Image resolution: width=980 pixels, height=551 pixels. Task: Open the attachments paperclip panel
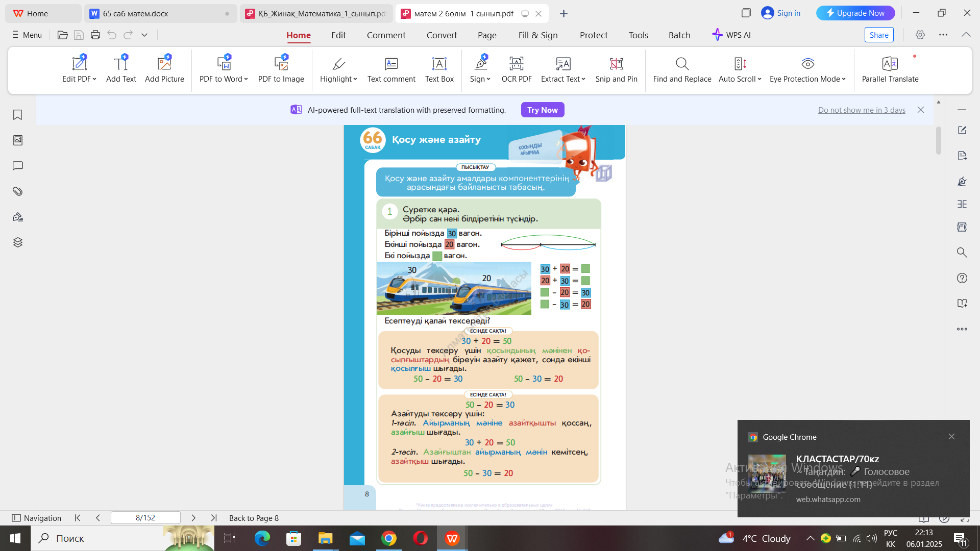tap(18, 191)
